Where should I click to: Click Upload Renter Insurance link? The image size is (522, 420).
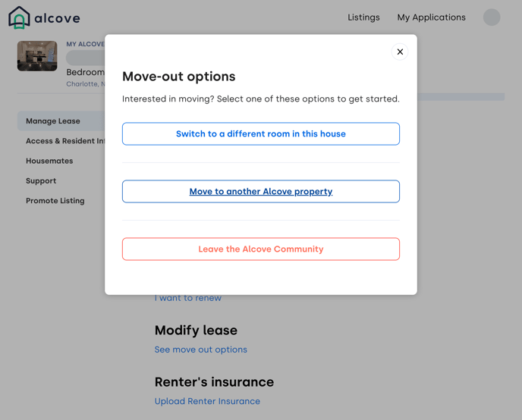pos(207,401)
